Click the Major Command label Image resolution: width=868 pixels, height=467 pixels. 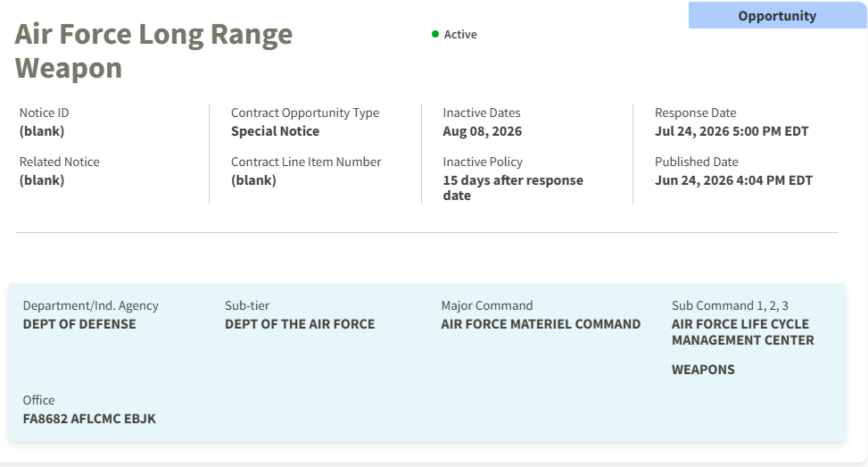(x=487, y=305)
